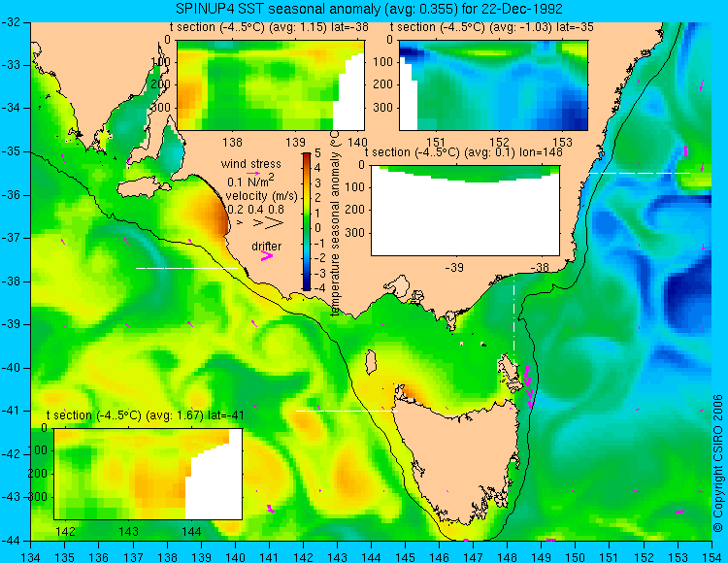
Task: Click the 't section (avg: 0.1) lon=148' title
Action: coord(463,152)
